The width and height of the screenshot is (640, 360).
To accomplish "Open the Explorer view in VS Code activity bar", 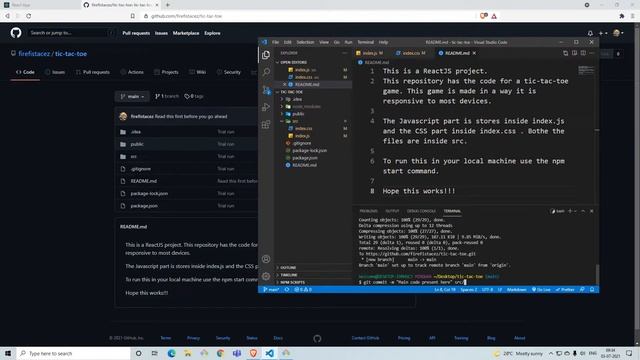I will (266, 55).
